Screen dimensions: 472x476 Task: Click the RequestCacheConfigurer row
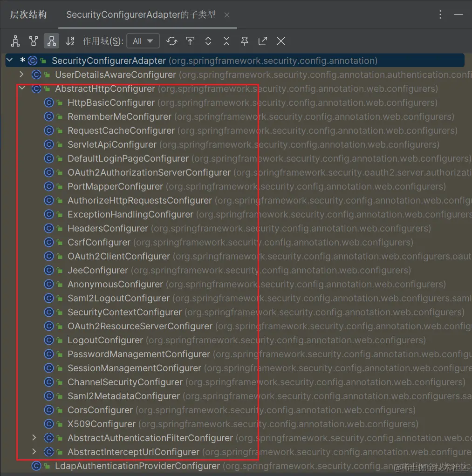click(121, 130)
